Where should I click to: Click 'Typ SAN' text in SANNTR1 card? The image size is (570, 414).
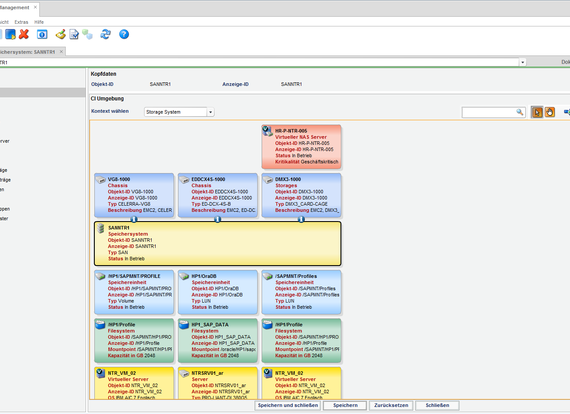point(118,253)
